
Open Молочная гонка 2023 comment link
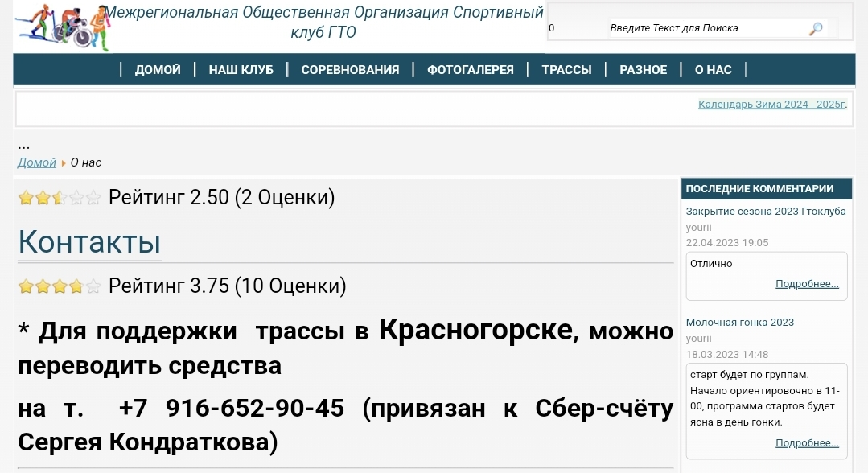(x=739, y=323)
